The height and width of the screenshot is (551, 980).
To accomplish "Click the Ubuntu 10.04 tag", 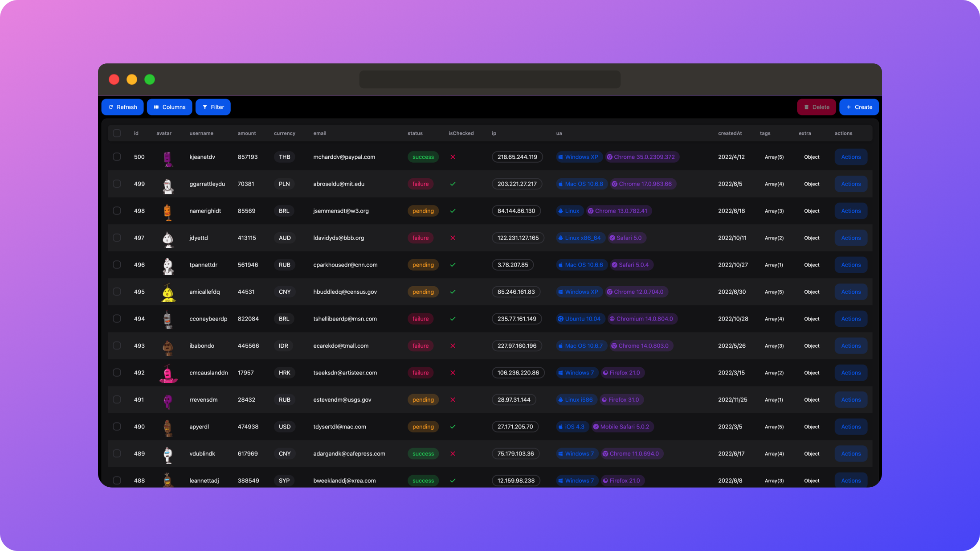I will (x=580, y=319).
